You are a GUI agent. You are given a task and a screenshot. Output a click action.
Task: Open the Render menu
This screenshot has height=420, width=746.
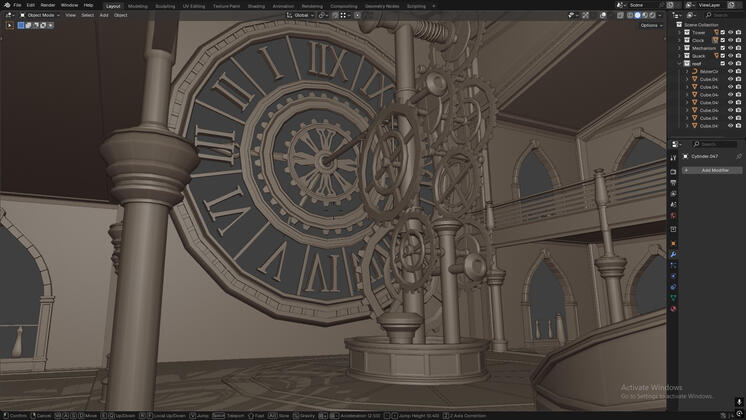(48, 5)
